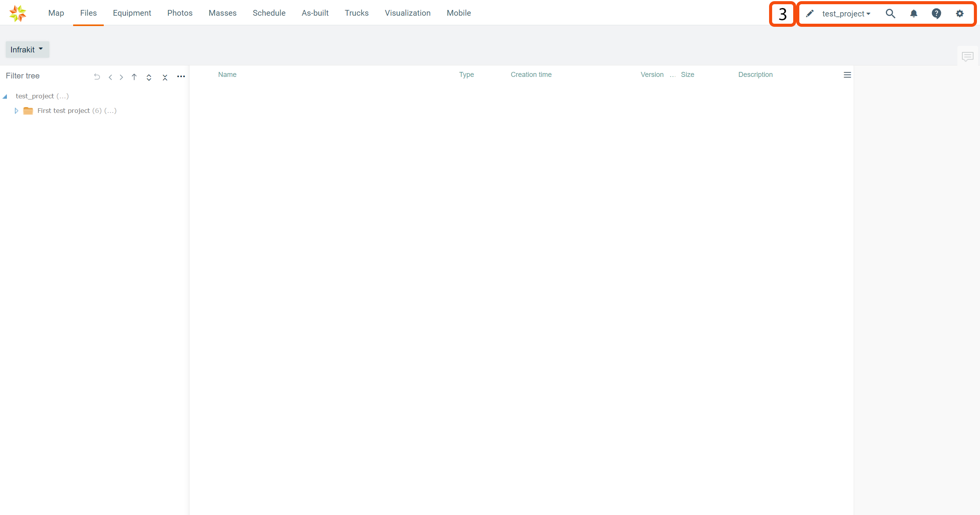The image size is (980, 515).
Task: Open file list column menu icon
Action: point(847,75)
